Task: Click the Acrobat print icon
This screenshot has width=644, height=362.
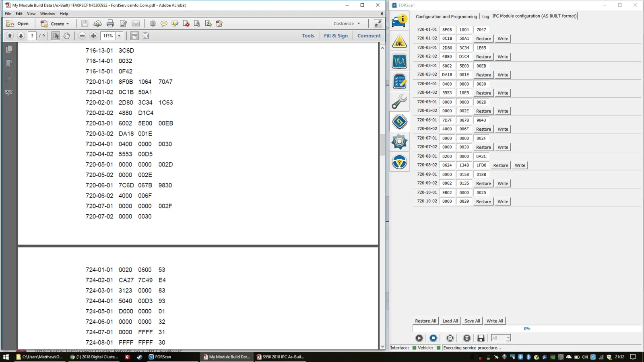Action: (110, 24)
